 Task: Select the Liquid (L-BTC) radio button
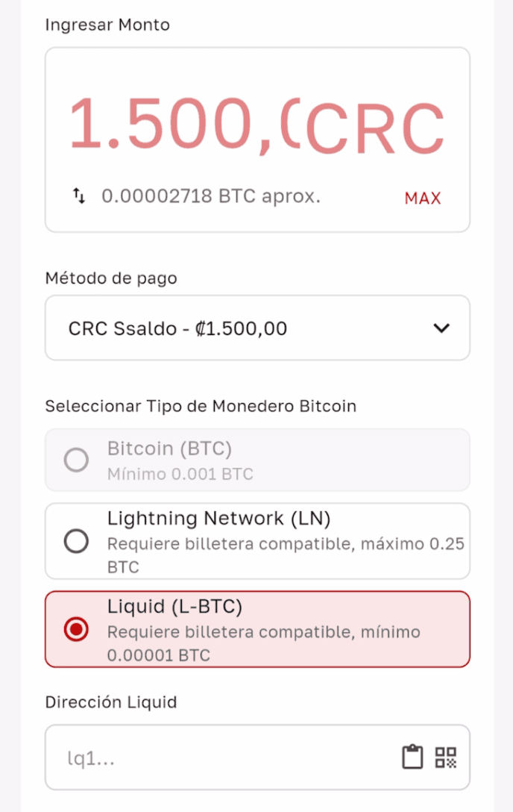click(76, 630)
